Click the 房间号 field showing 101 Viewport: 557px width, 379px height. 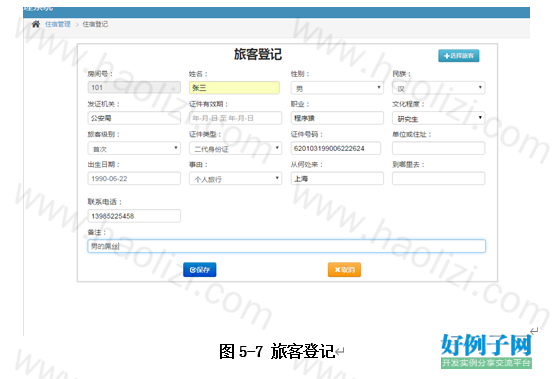(134, 87)
